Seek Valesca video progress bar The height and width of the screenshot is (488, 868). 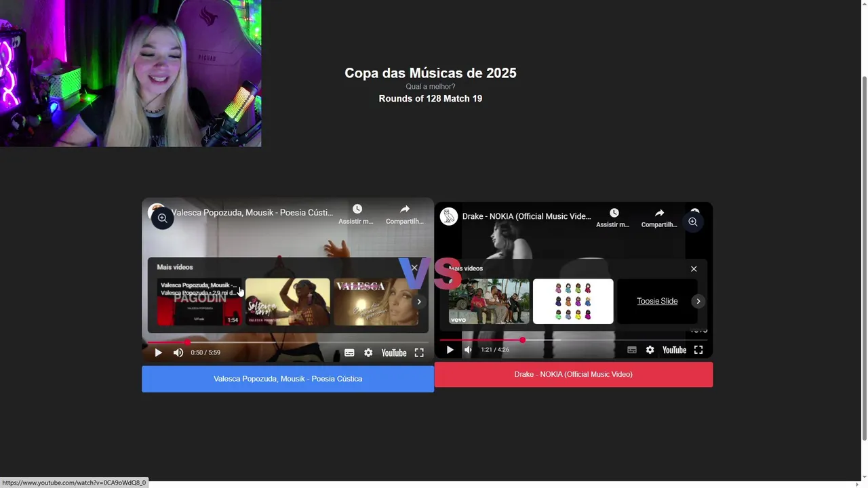288,342
